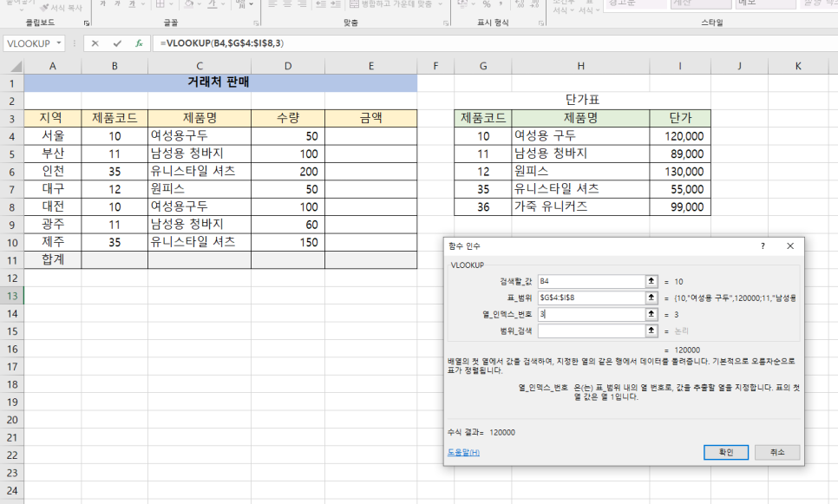Click the 금액 header cell
The image size is (838, 504).
coord(371,118)
